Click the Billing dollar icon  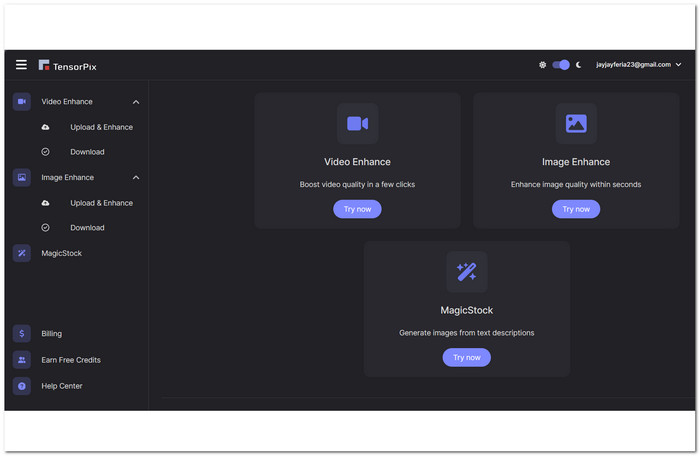pos(22,334)
